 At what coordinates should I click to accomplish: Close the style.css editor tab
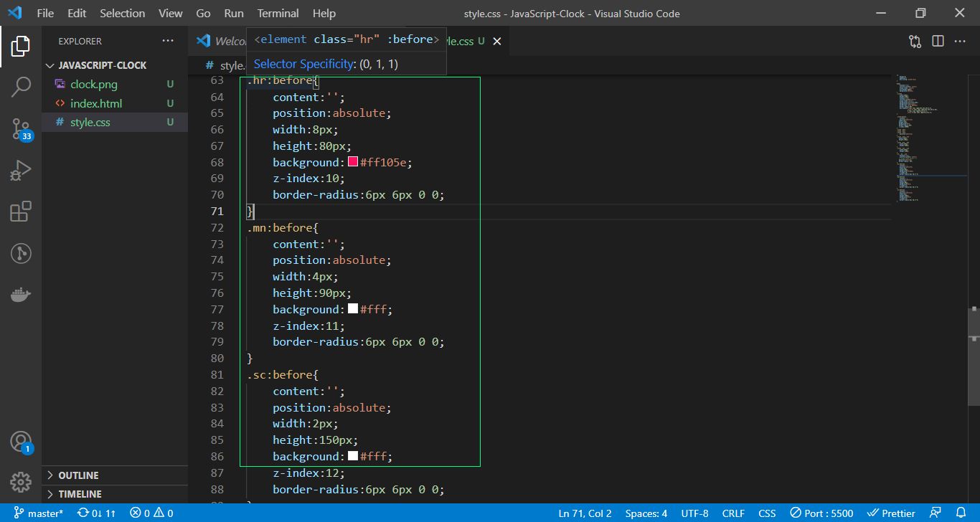[x=496, y=42]
